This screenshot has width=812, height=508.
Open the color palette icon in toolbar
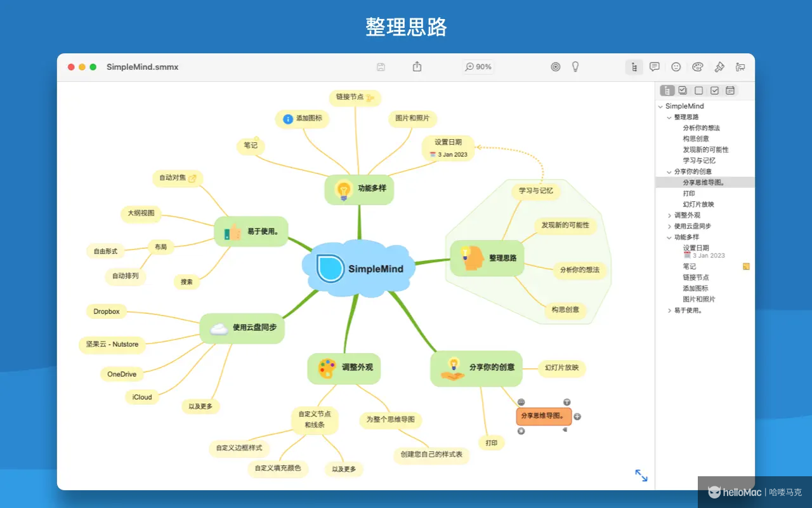point(698,67)
